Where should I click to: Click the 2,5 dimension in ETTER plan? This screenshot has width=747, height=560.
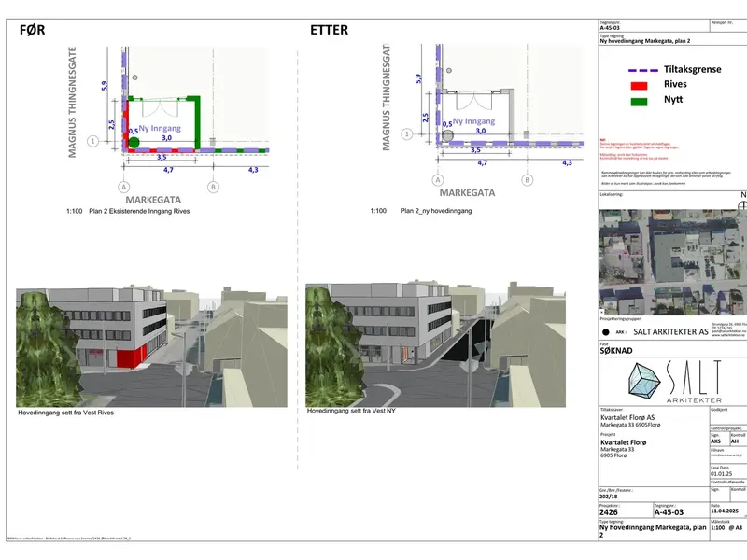click(426, 118)
